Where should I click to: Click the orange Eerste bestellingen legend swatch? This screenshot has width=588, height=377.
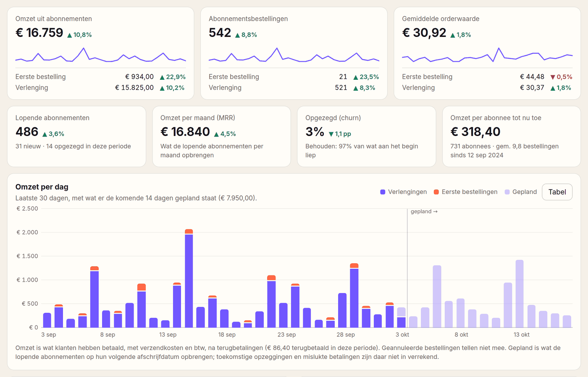(436, 192)
